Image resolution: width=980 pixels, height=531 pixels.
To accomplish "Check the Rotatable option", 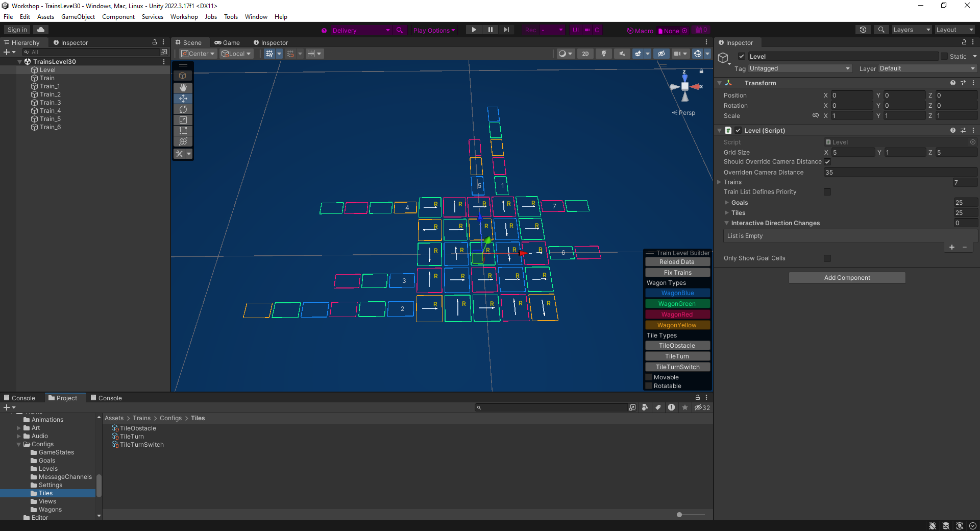I will (x=649, y=386).
